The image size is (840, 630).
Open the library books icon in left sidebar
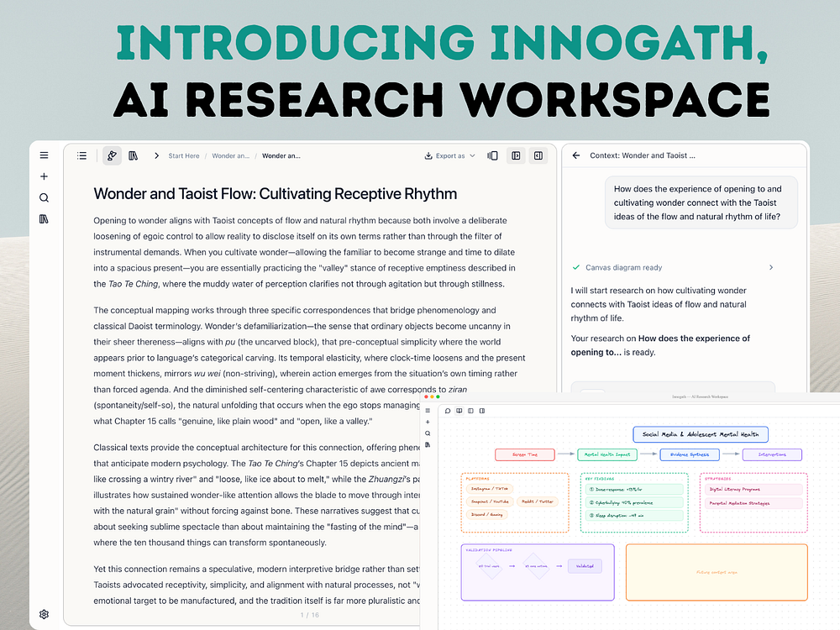coord(44,218)
